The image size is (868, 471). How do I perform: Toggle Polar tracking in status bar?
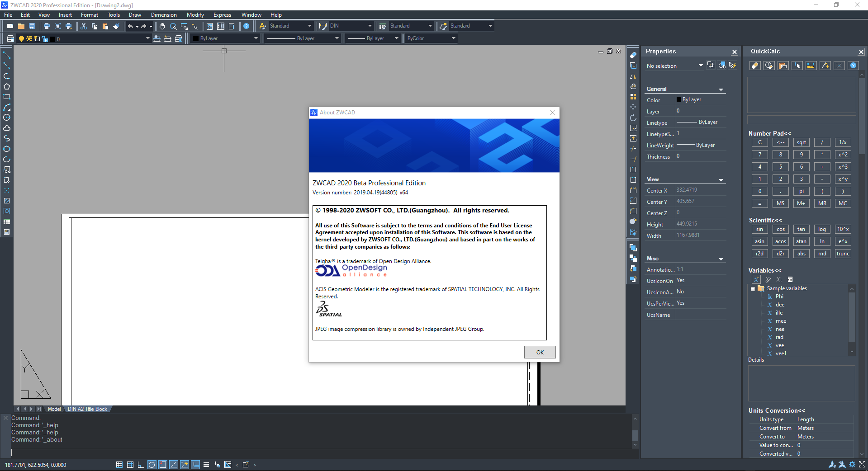coord(152,465)
